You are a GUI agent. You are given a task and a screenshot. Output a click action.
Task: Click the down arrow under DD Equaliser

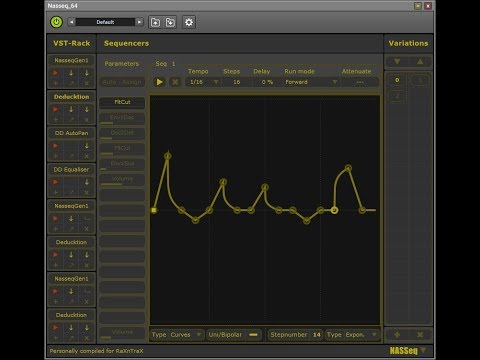[x=87, y=182]
